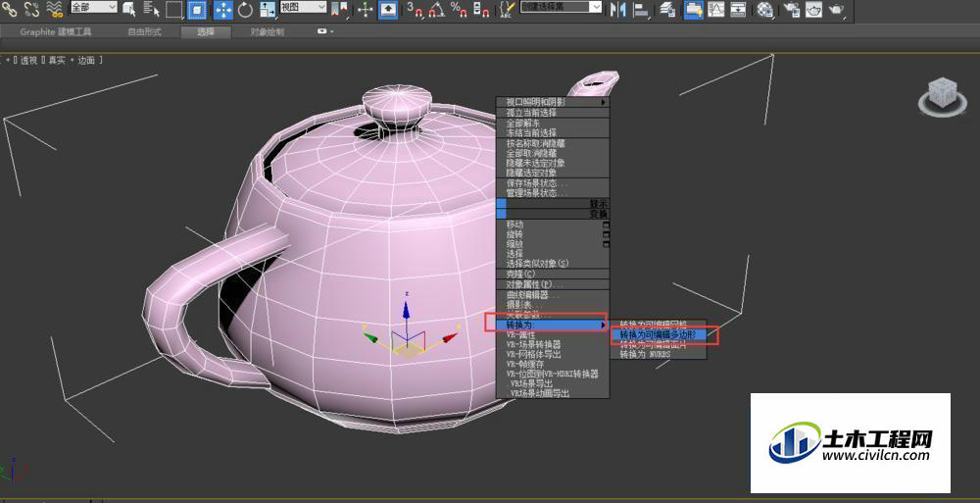The height and width of the screenshot is (503, 980).
Task: Toggle the Percent Snap icon
Action: pos(459,9)
